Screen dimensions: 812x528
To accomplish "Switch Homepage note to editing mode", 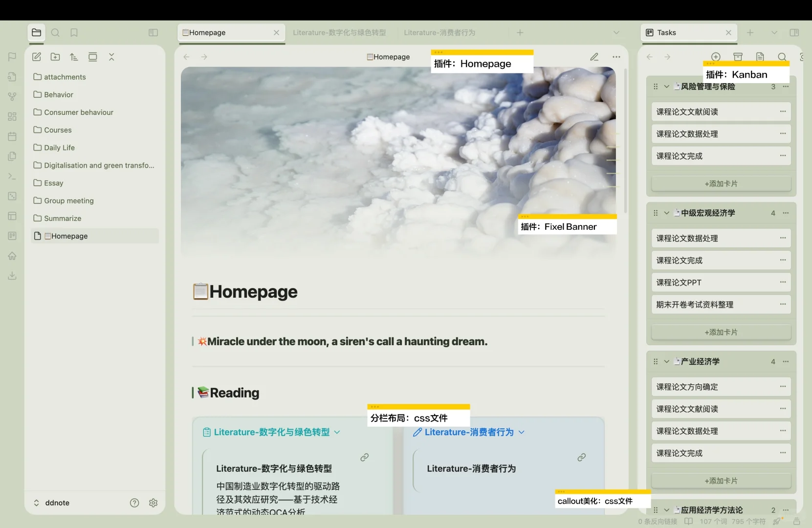I will coord(594,57).
